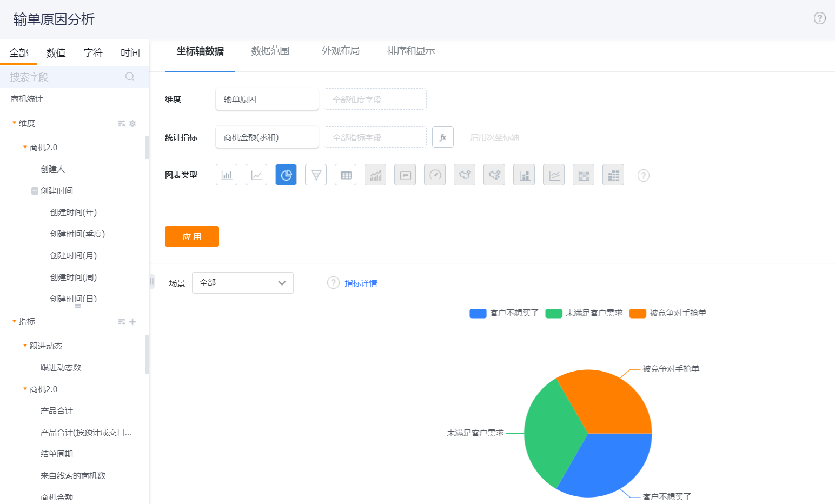This screenshot has width=835, height=504.
Task: Select 跟进动态数 metric
Action: [x=61, y=367]
